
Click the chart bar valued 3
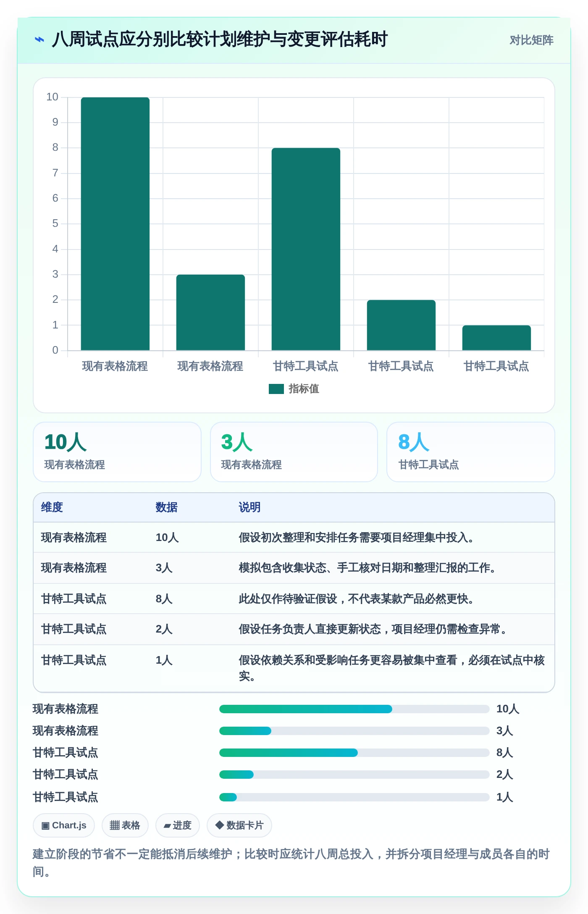(x=210, y=313)
